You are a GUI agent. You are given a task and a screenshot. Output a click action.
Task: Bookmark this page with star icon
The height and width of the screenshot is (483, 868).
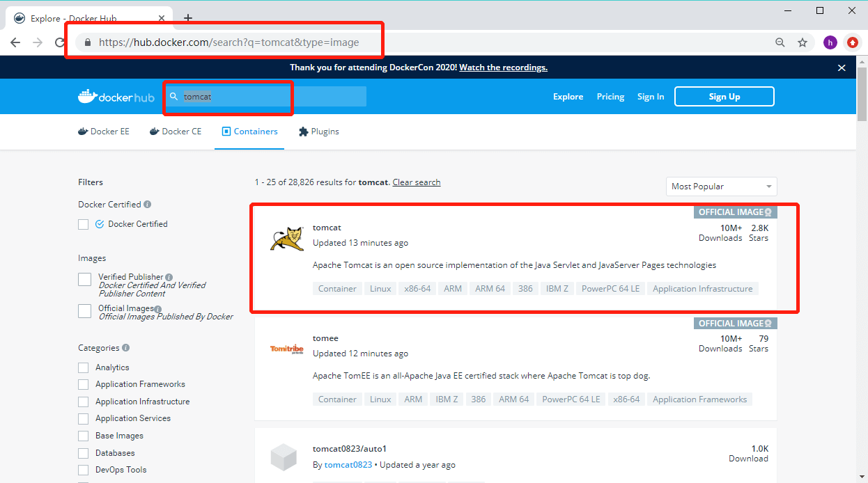803,42
